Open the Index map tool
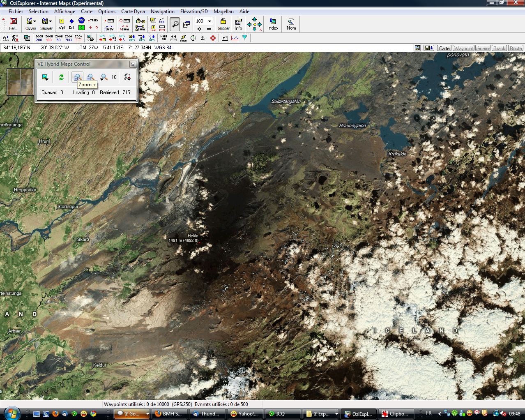The image size is (525, 420). (273, 24)
